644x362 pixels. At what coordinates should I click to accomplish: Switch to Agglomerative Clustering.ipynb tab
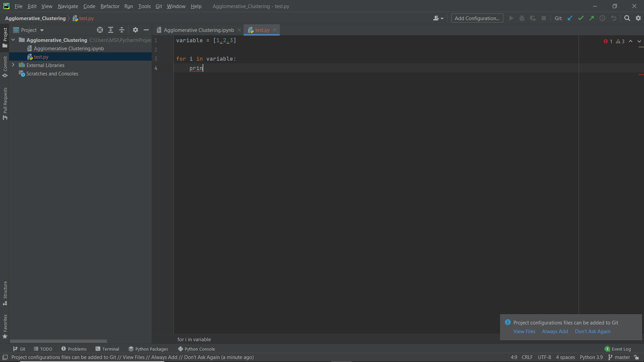point(199,30)
